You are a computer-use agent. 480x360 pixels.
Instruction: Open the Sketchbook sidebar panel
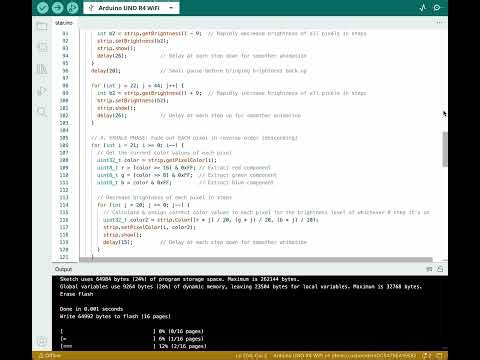tap(42, 27)
